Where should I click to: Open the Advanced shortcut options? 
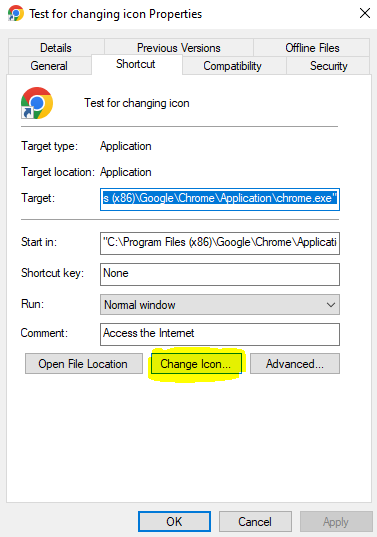(295, 364)
